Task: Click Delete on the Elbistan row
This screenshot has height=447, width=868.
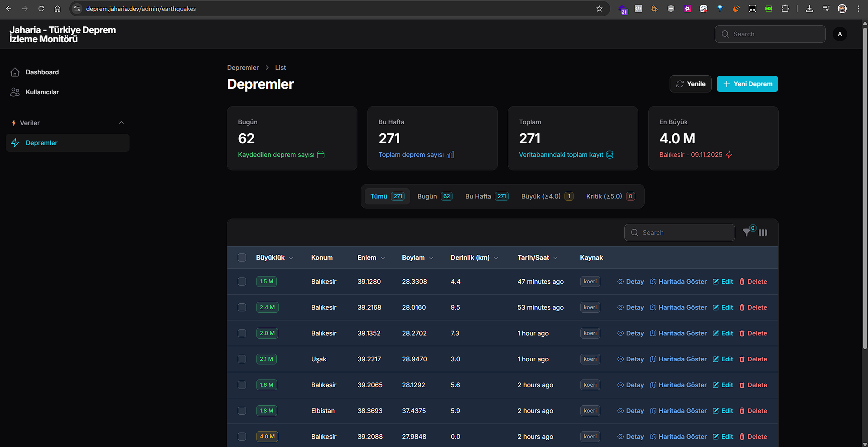Action: pyautogui.click(x=753, y=411)
